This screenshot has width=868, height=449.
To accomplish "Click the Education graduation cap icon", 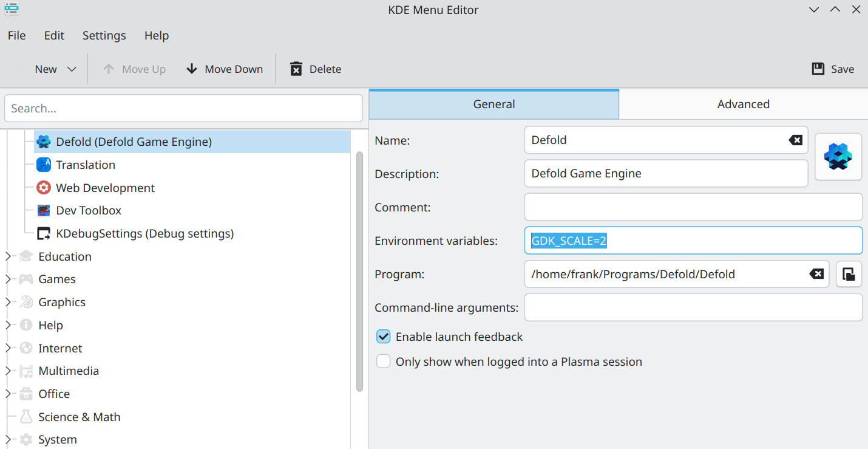I will 25,256.
